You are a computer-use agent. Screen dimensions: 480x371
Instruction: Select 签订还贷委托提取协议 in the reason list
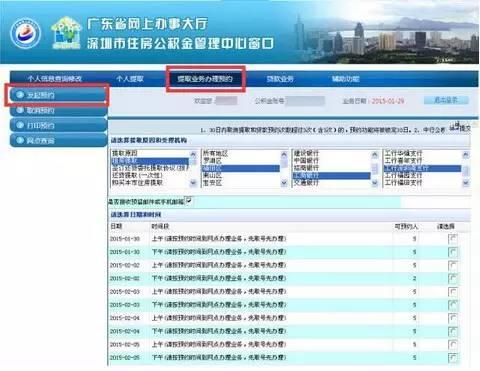tap(150, 168)
